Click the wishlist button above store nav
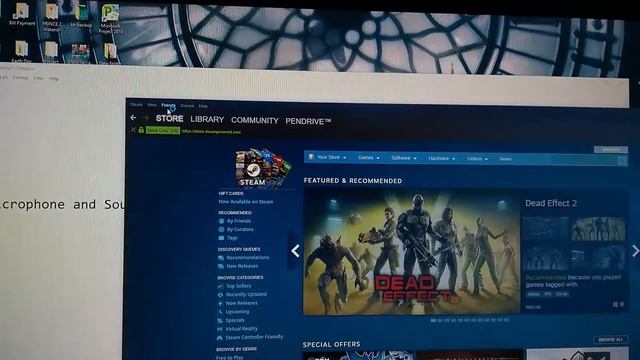The width and height of the screenshot is (640, 360). (x=611, y=150)
